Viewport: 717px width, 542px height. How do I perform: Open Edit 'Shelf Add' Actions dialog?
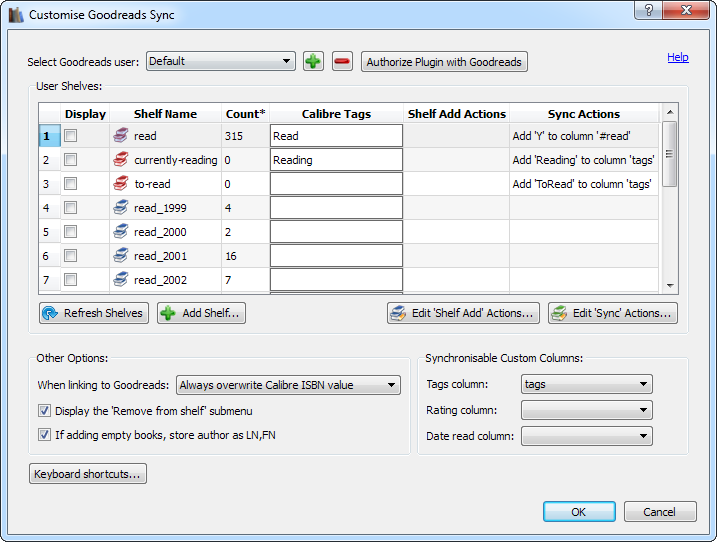(463, 313)
